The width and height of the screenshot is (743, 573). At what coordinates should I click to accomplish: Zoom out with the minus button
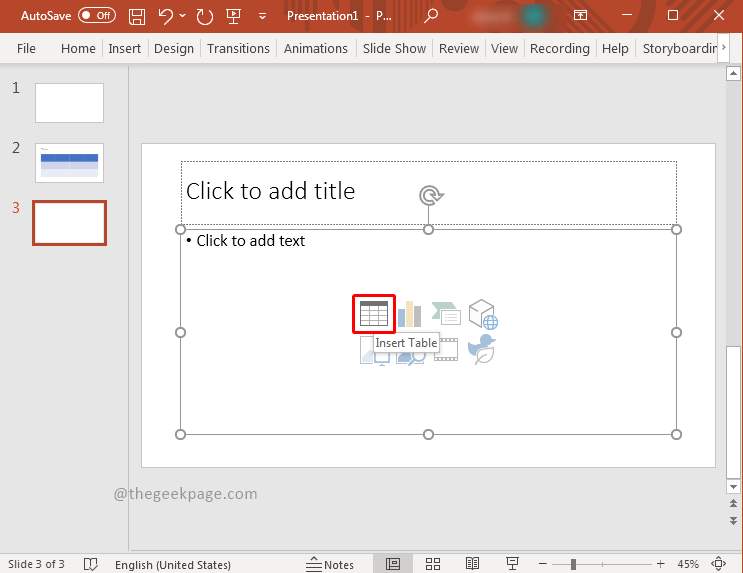tap(543, 564)
